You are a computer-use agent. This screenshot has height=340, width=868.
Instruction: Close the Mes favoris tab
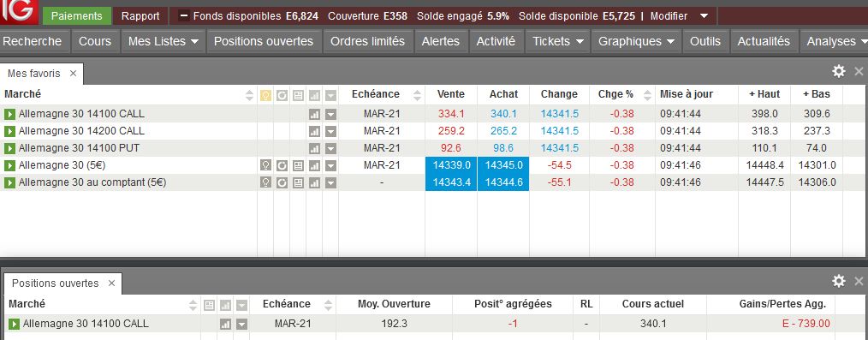[73, 73]
